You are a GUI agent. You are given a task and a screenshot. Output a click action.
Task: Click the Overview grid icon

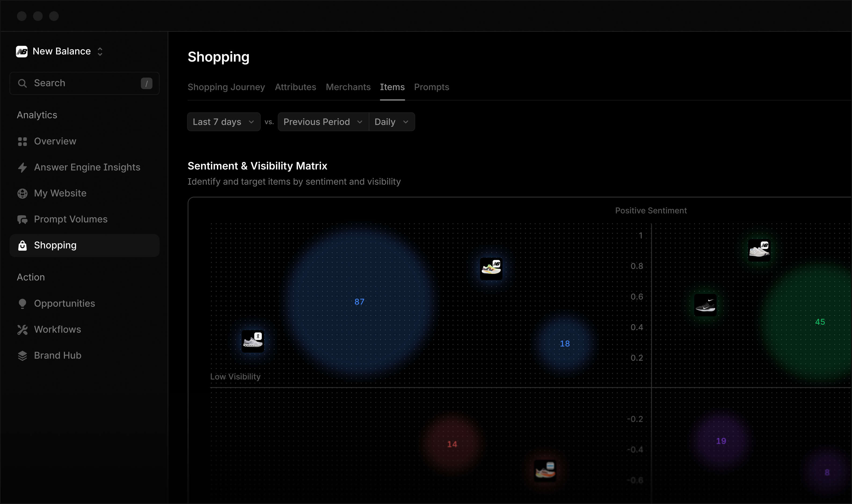click(23, 142)
